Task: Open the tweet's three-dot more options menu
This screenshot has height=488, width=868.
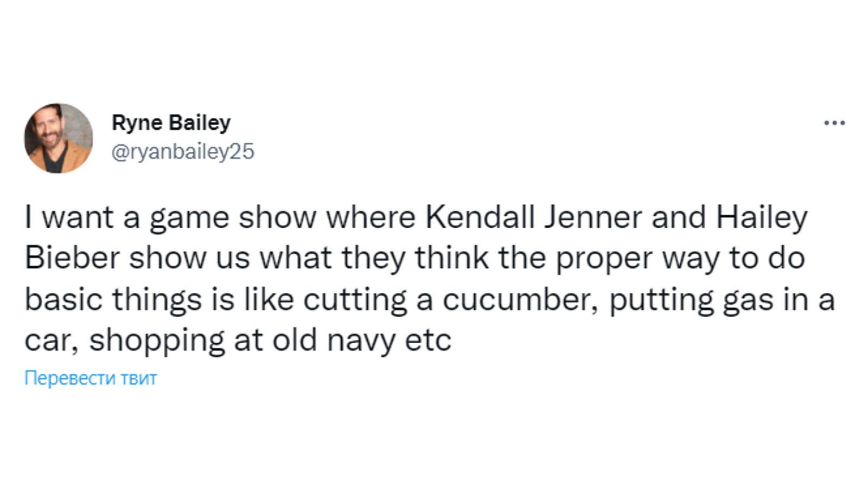Action: (x=834, y=123)
